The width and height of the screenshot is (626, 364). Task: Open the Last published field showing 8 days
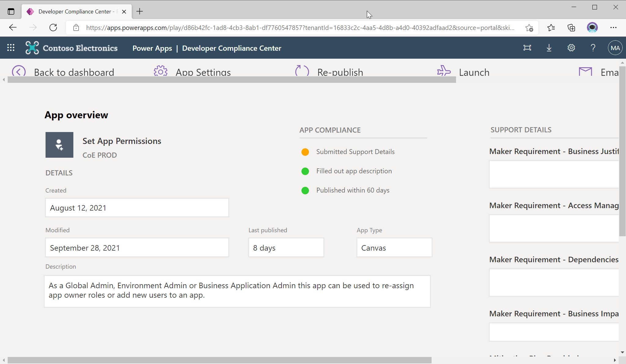pyautogui.click(x=286, y=248)
